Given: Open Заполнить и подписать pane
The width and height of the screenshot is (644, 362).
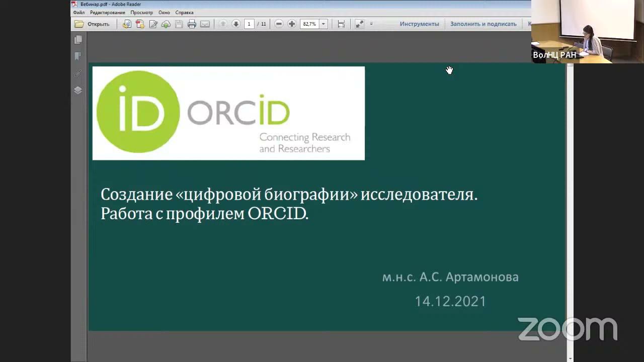Looking at the screenshot, I should tap(483, 24).
